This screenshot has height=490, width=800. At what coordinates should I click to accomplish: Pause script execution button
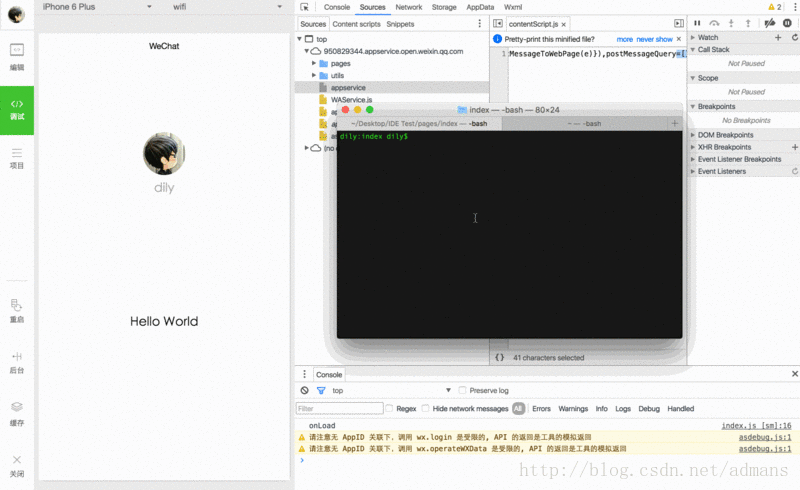[x=697, y=23]
